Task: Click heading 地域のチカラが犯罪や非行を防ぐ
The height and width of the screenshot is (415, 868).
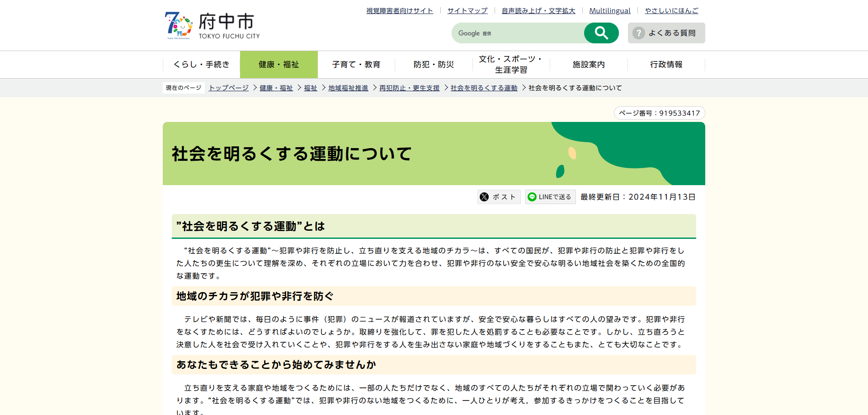Action: tap(255, 296)
